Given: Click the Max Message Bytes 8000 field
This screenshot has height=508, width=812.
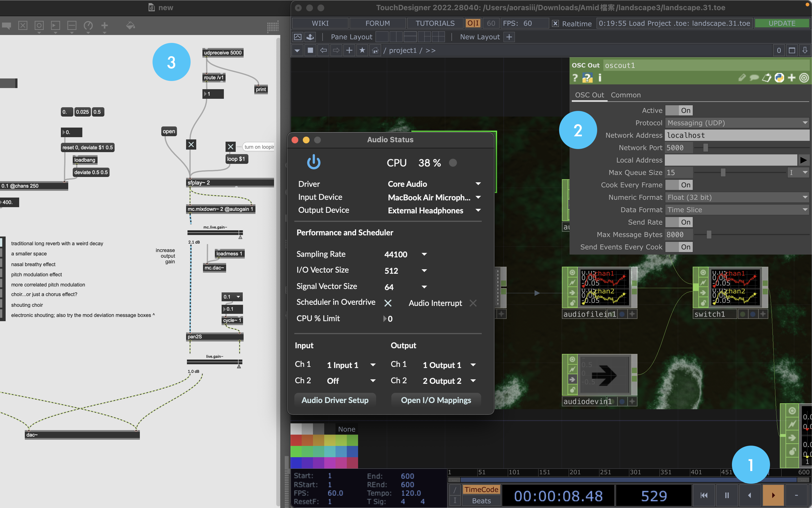Looking at the screenshot, I should (x=679, y=235).
